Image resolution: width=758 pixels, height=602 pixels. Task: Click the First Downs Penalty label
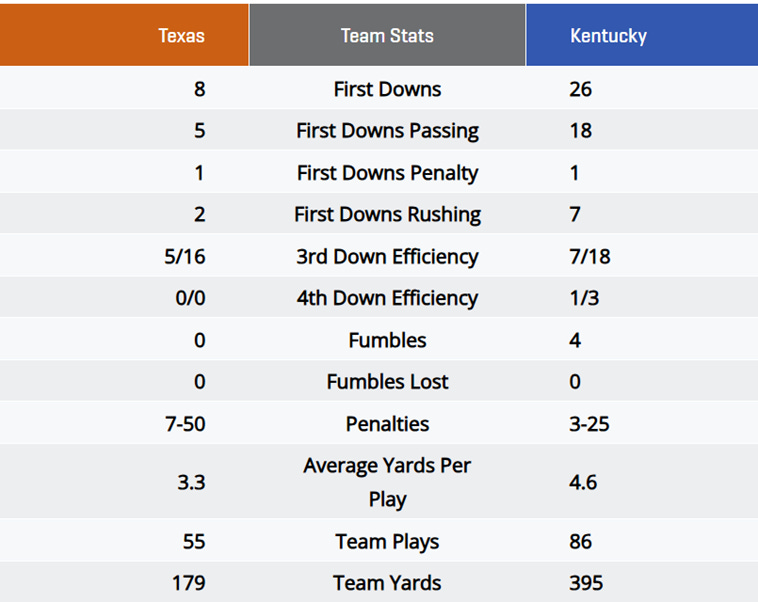pos(387,173)
